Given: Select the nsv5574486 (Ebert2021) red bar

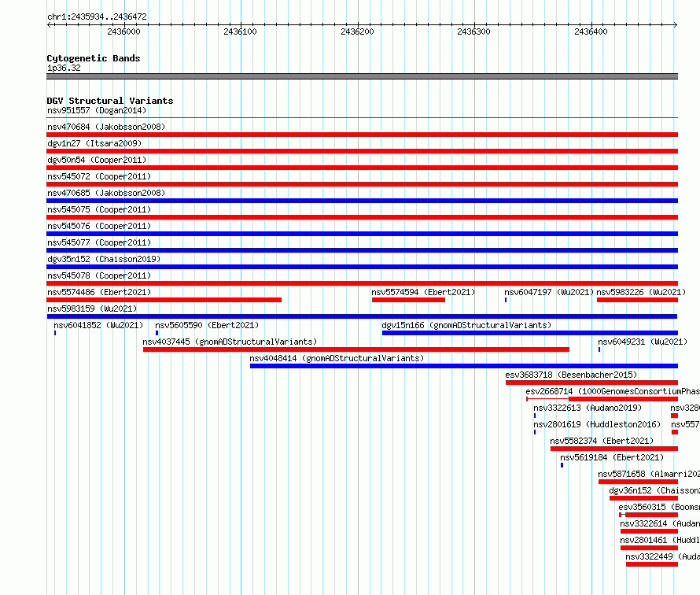Looking at the screenshot, I should coord(164,300).
